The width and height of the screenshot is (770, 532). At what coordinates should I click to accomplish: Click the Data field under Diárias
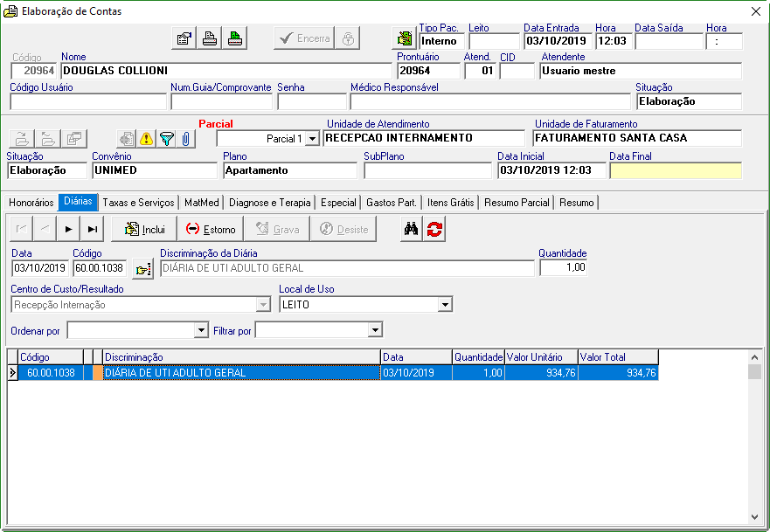[x=40, y=268]
